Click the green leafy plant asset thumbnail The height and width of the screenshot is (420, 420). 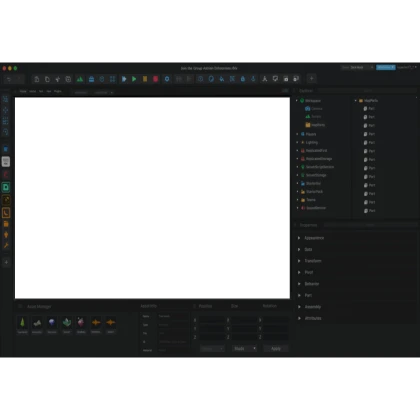pyautogui.click(x=67, y=323)
